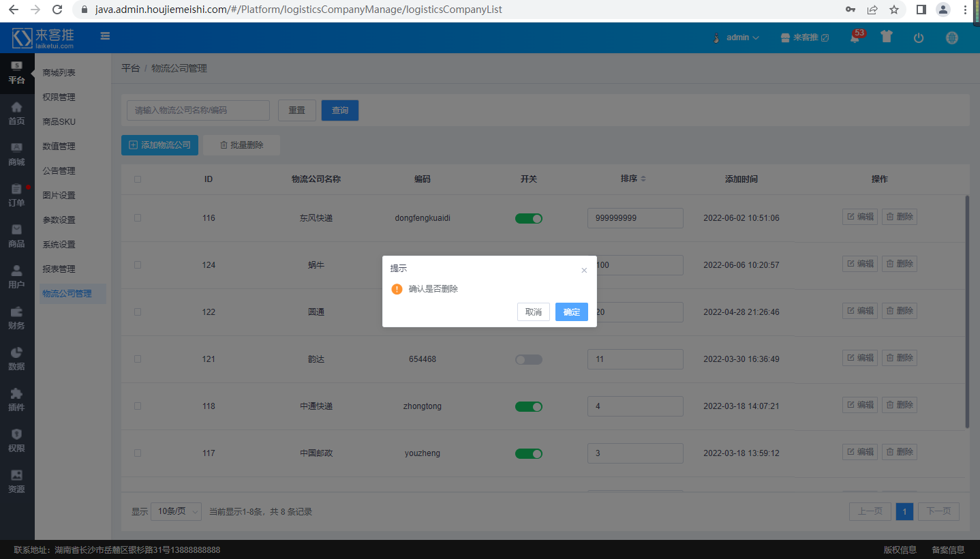Select 系统设置 submenu item

click(59, 245)
